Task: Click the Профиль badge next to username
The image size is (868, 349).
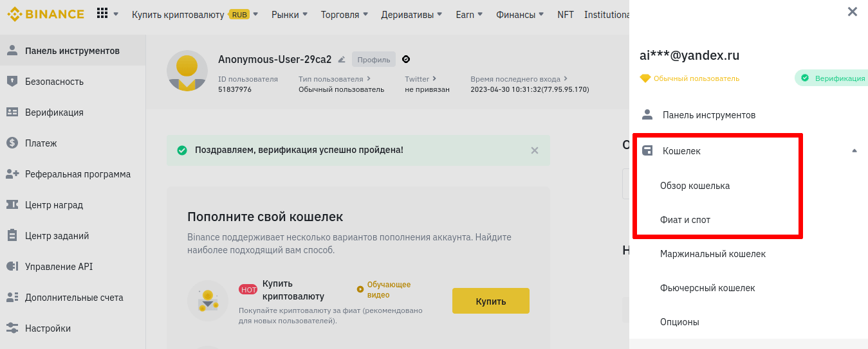Action: pyautogui.click(x=374, y=60)
